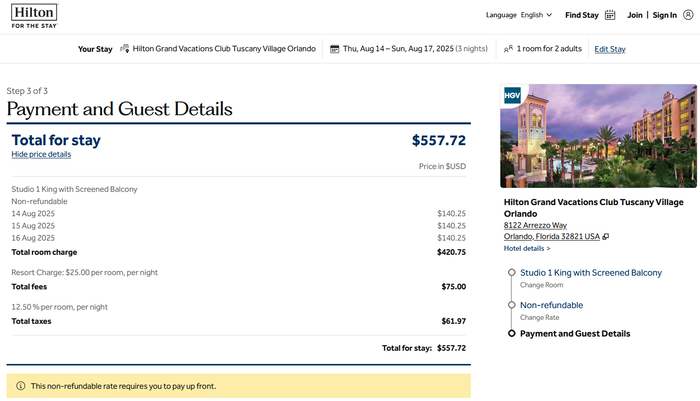Click the Room step circle marker
Screen dimensions: 700x401
(x=512, y=272)
